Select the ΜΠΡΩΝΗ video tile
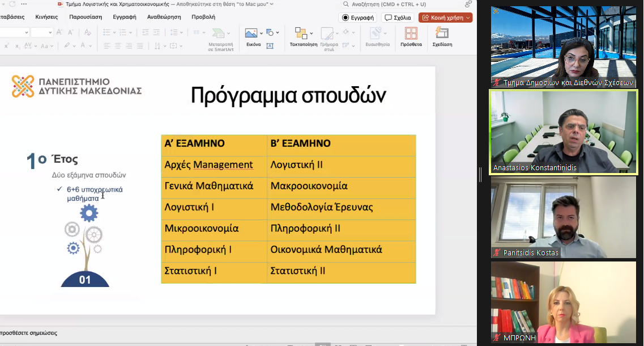Image resolution: width=644 pixels, height=346 pixels. [564, 302]
